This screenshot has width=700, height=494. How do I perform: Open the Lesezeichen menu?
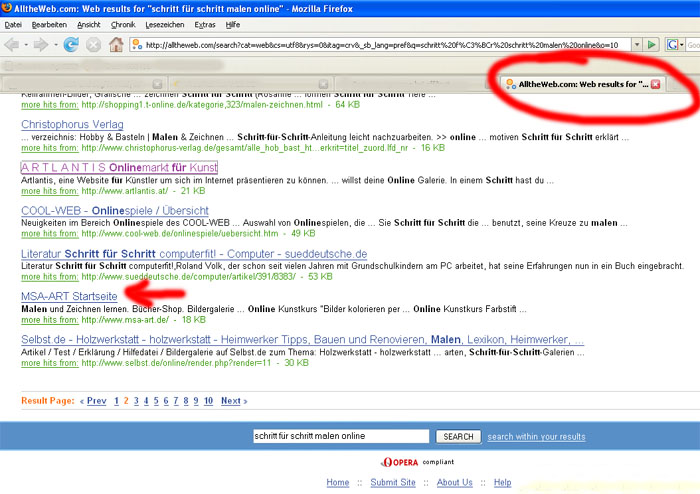165,25
